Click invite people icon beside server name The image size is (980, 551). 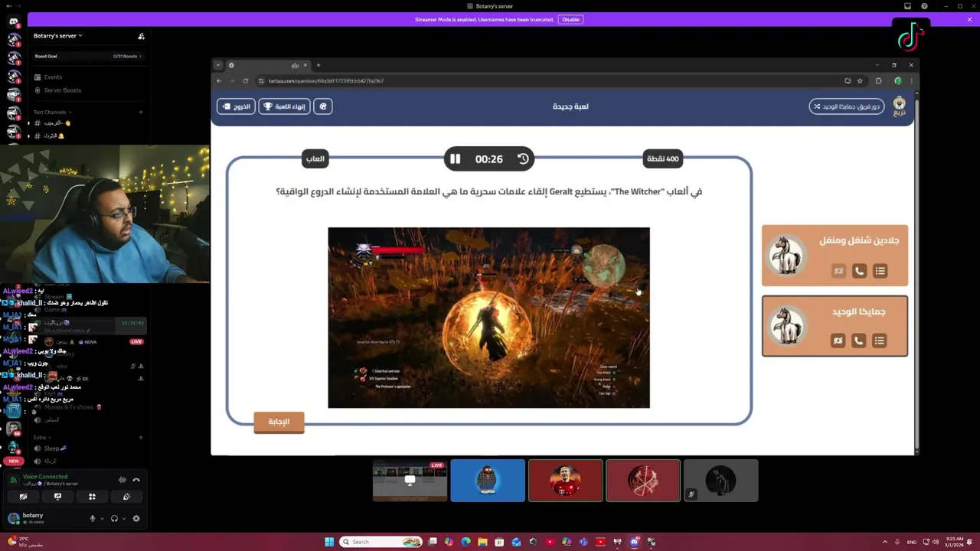(x=141, y=36)
